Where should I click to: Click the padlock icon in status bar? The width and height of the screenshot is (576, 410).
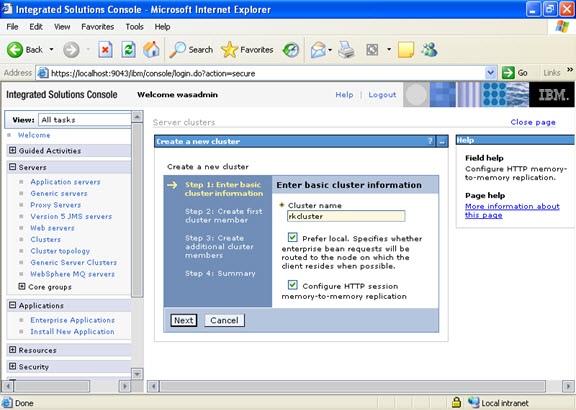456,402
